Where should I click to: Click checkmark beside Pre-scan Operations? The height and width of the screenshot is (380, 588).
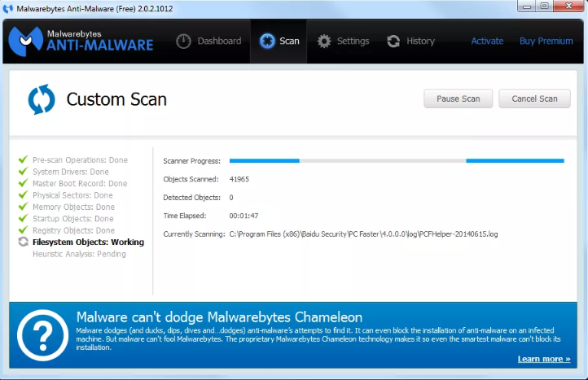pos(24,159)
